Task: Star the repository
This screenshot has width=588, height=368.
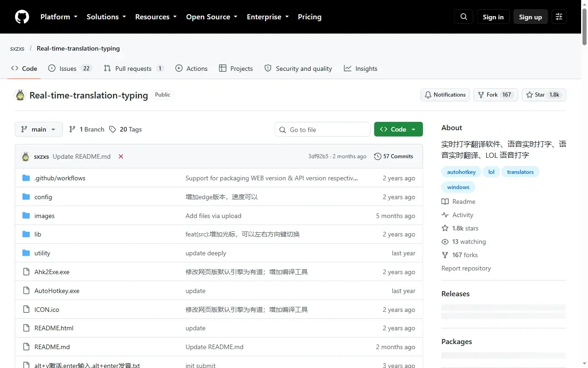Action: pyautogui.click(x=544, y=95)
